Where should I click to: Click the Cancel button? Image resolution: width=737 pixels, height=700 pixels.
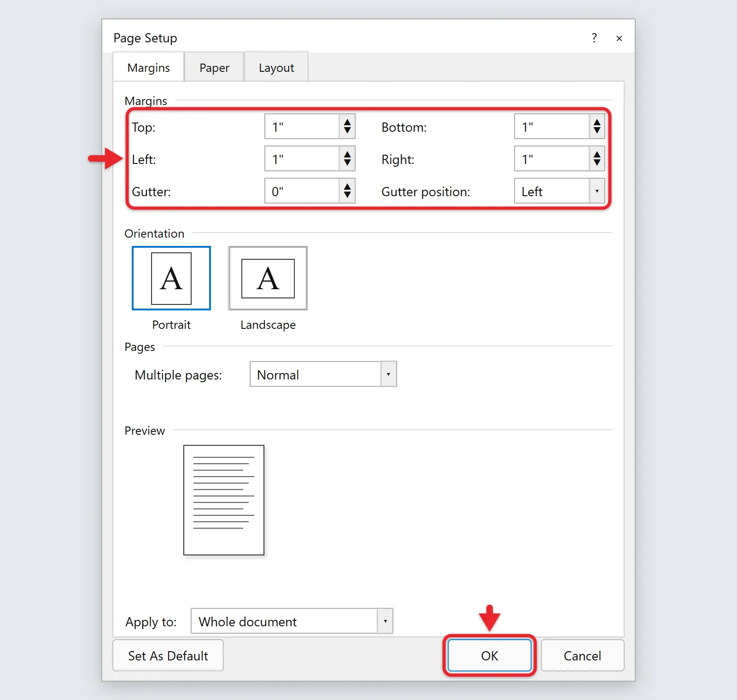click(x=583, y=656)
